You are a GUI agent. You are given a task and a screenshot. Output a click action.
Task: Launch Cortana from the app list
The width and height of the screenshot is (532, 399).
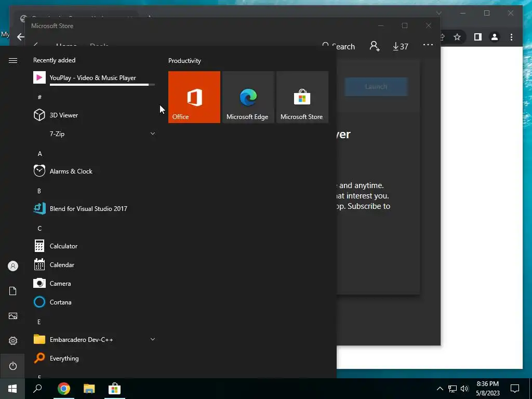94,302
